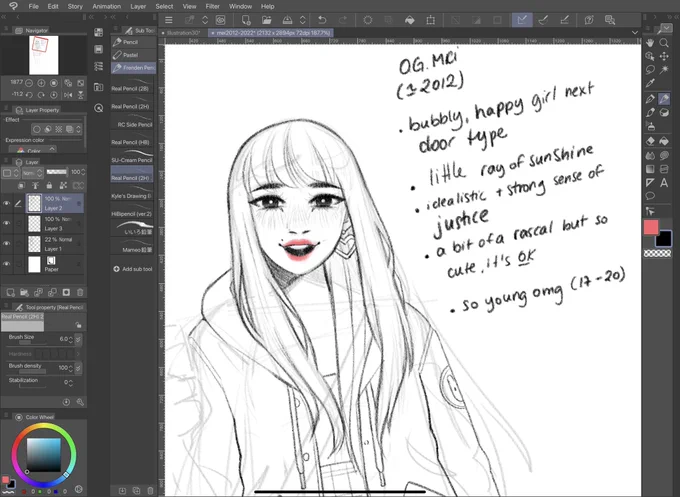680x497 pixels.
Task: Select the Fill bucket tool
Action: (x=664, y=141)
